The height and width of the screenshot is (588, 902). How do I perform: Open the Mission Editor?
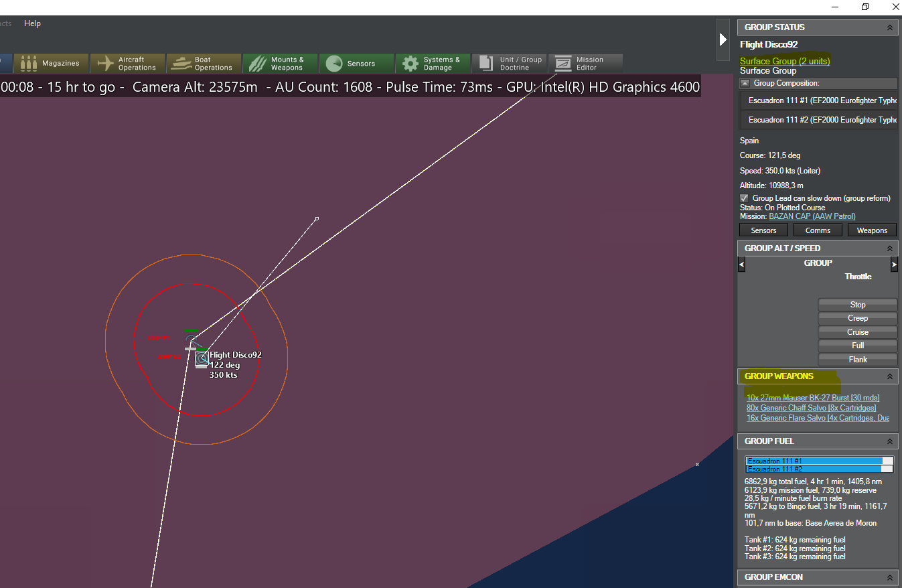585,64
